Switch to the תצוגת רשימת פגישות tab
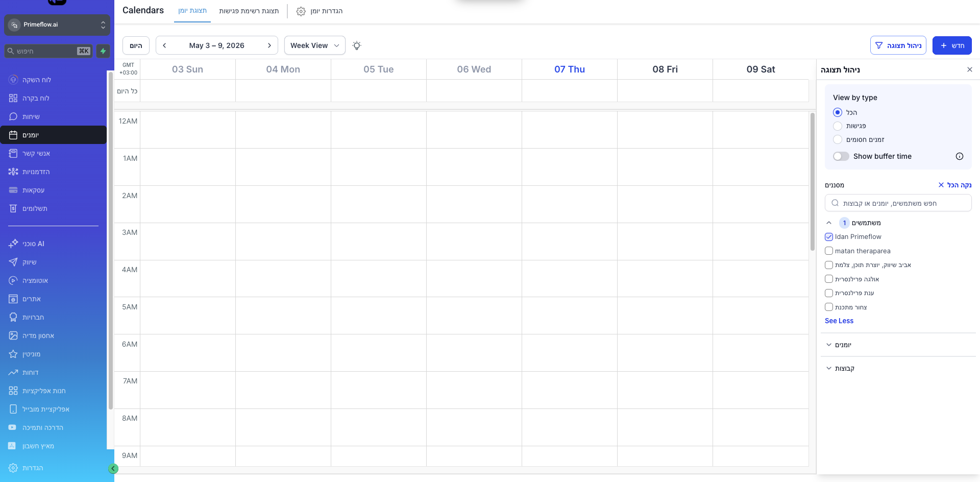This screenshot has height=482, width=980. tap(249, 11)
